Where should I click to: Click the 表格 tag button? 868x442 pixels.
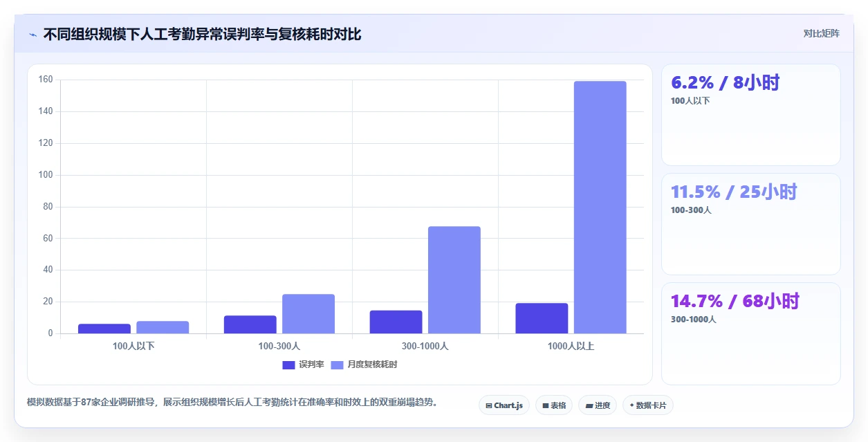click(554, 405)
